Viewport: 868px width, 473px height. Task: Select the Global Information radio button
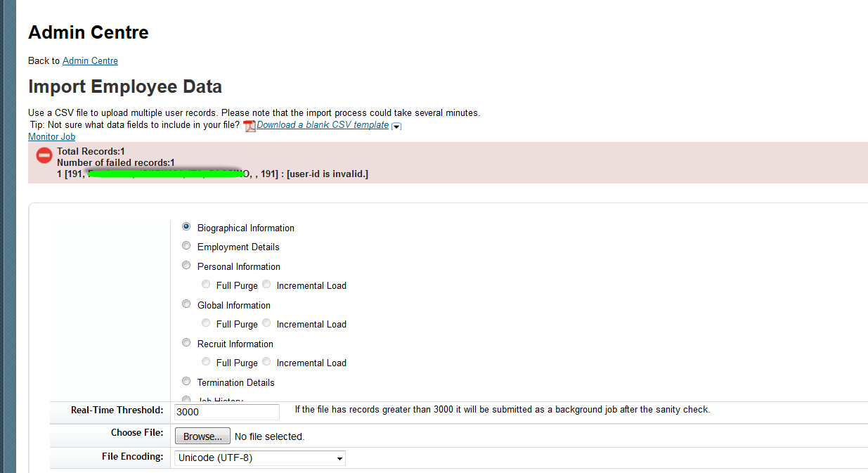[x=186, y=304]
